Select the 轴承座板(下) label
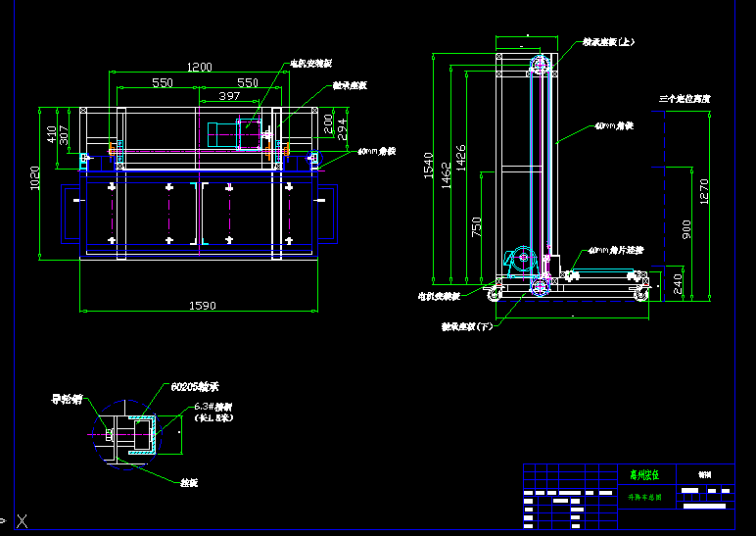Screen dimensions: 756x536 coord(467,326)
